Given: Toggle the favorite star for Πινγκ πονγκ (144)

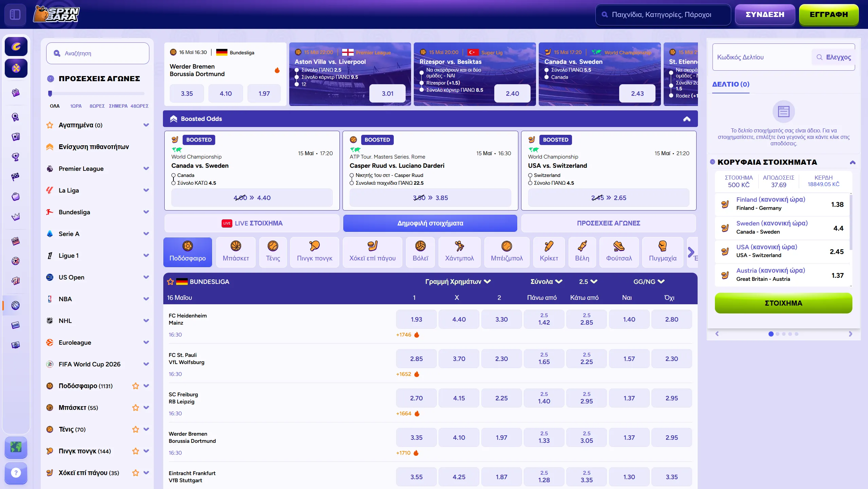Looking at the screenshot, I should pos(135,451).
